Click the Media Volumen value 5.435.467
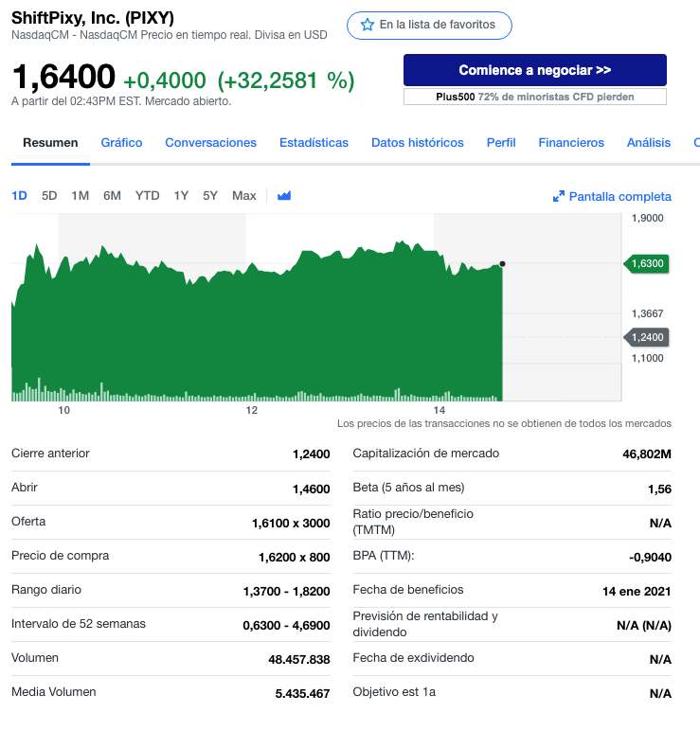 point(302,694)
